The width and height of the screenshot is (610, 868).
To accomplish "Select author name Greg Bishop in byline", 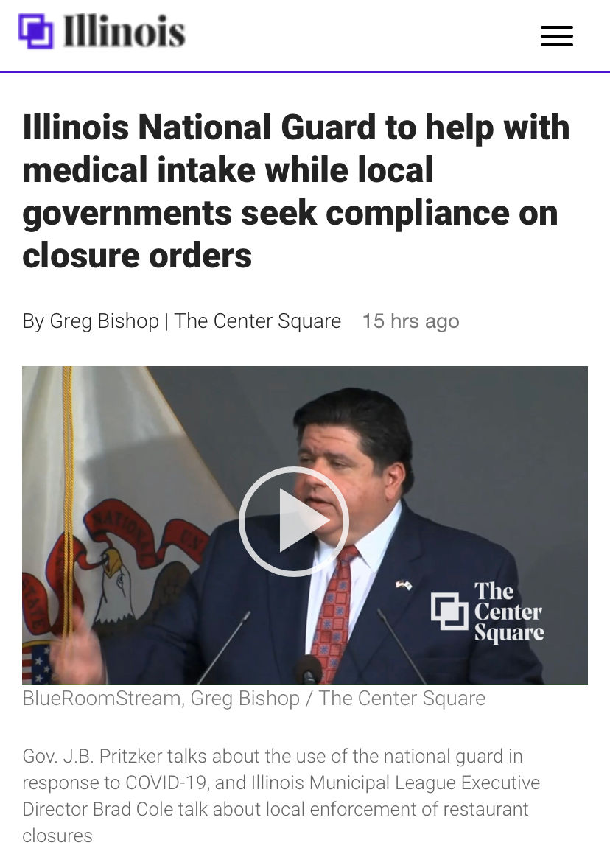I will 104,321.
